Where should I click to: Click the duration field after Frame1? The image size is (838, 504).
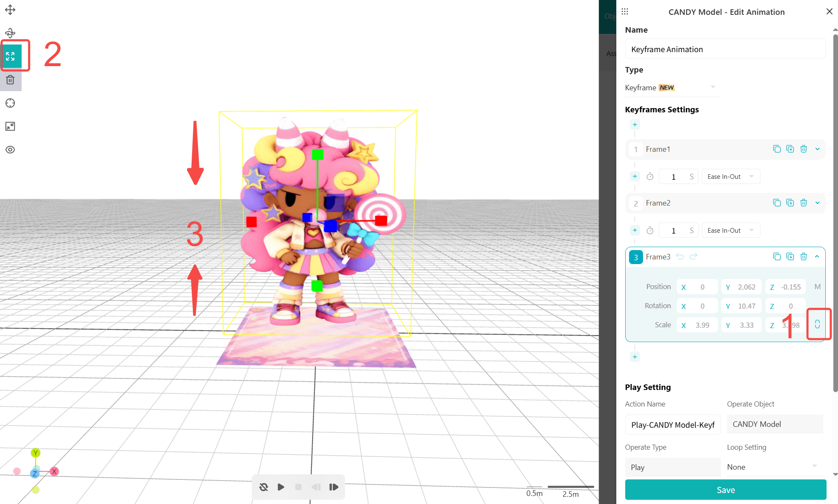click(x=678, y=177)
